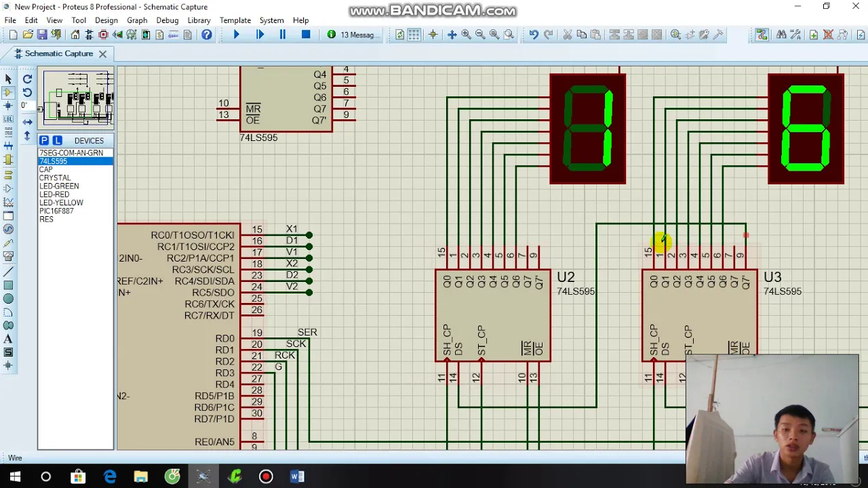Open the Help menu

click(x=301, y=20)
